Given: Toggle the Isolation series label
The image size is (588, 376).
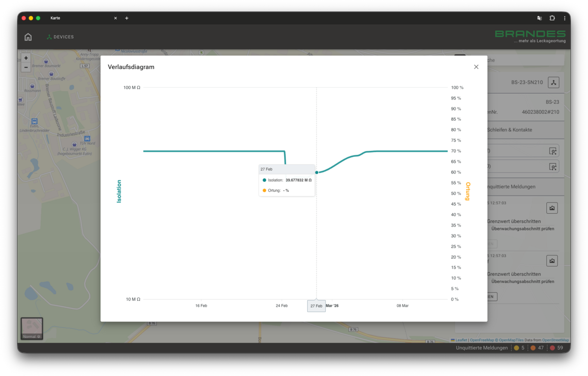Looking at the screenshot, I should coord(119,191).
